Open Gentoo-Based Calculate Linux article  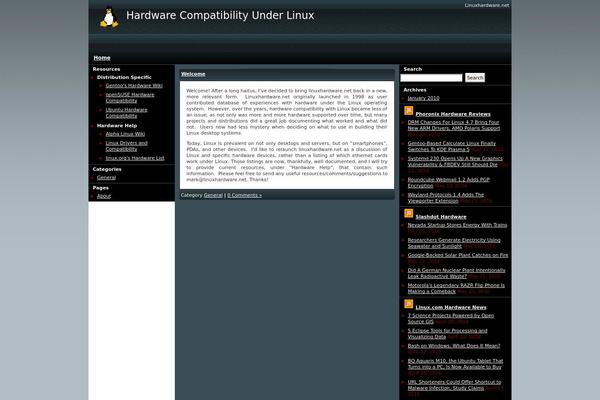click(452, 146)
